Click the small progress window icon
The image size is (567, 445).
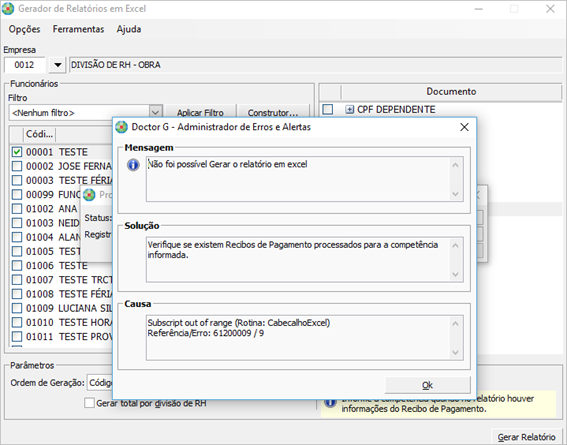pyautogui.click(x=89, y=195)
